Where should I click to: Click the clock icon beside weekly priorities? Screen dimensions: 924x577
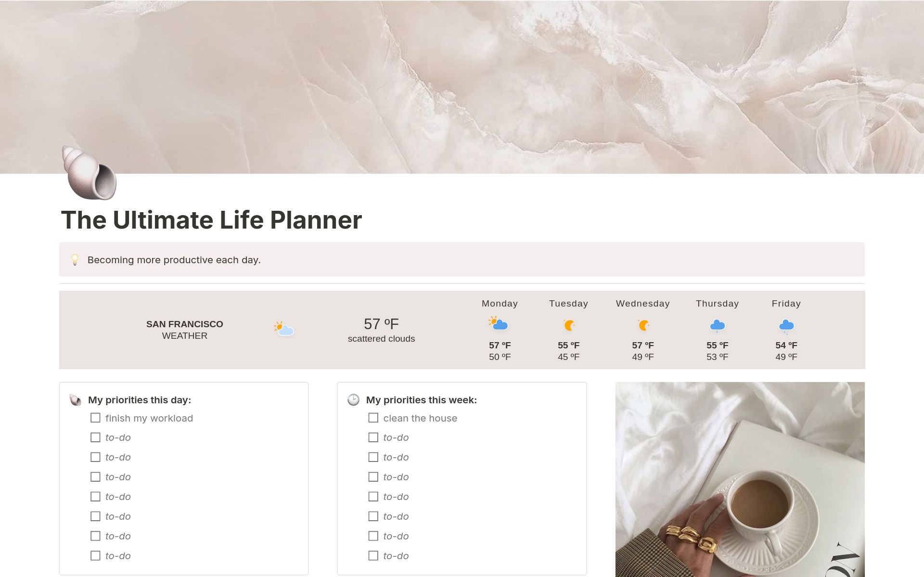(353, 400)
